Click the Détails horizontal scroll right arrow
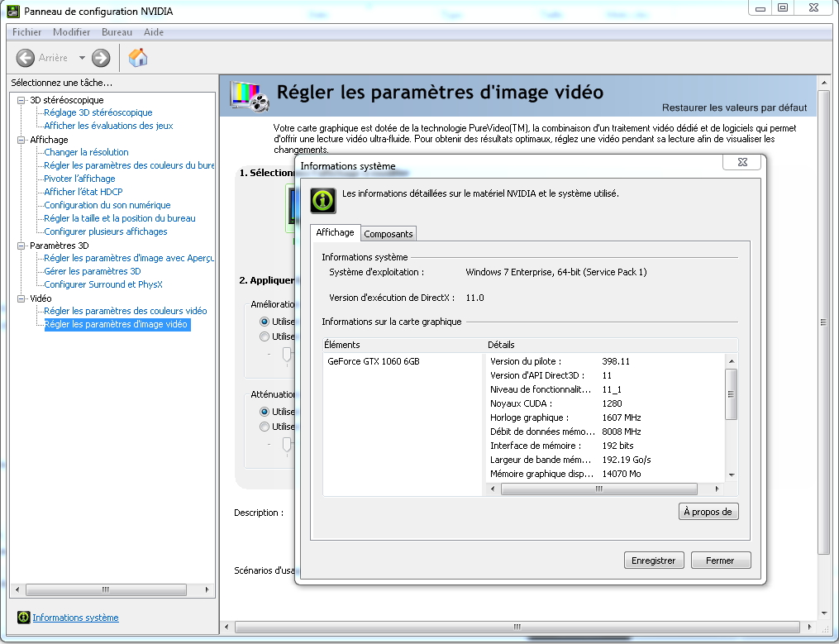 [717, 489]
